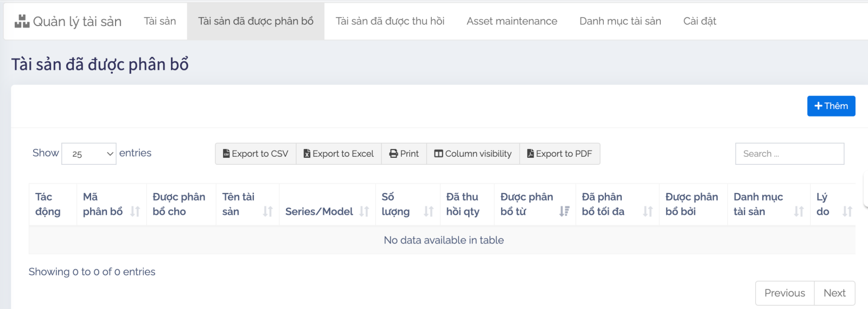Sort by Số lượng column icon

click(429, 211)
